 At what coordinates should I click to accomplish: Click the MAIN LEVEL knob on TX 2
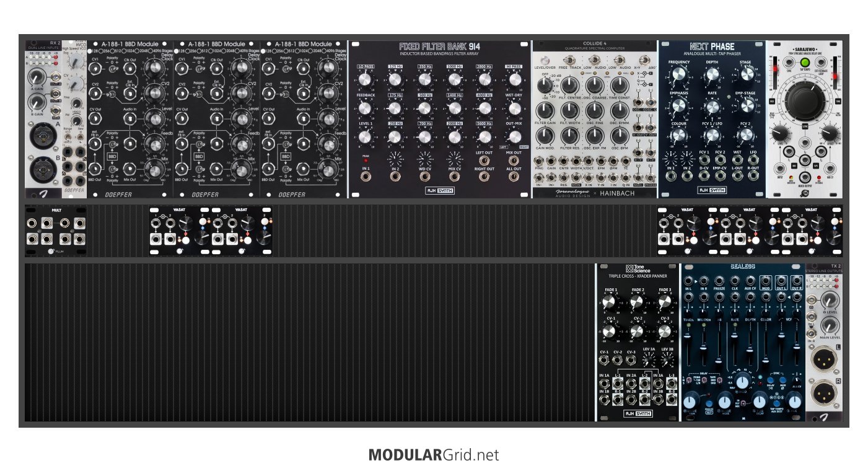click(830, 325)
